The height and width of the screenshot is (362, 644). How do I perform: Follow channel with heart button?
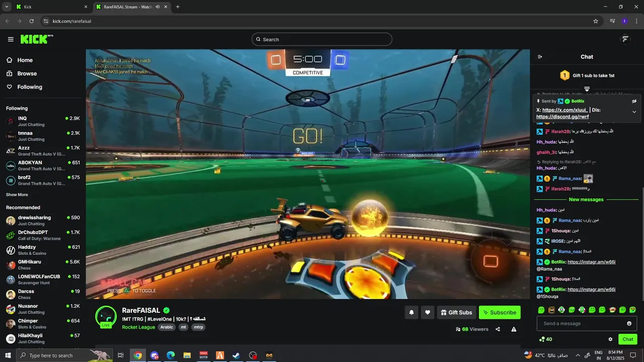point(428,312)
